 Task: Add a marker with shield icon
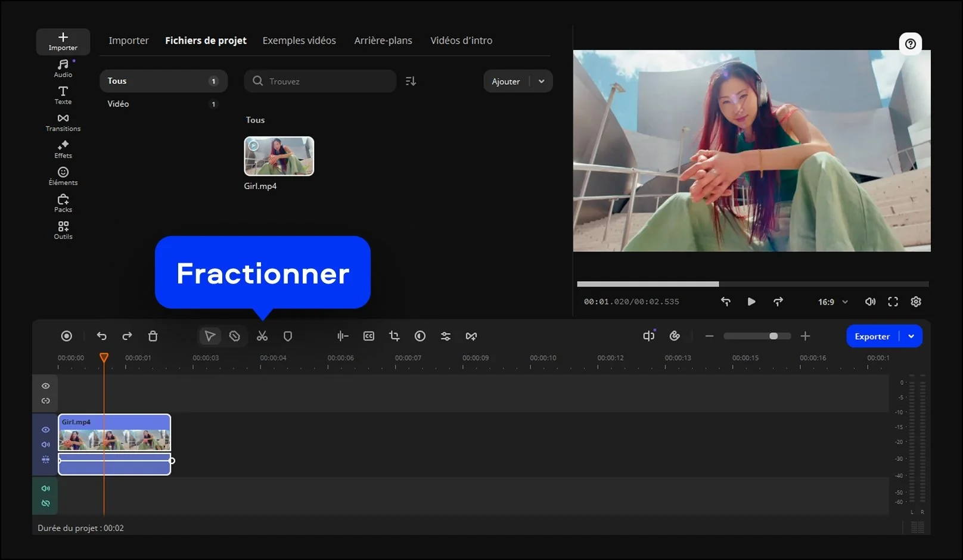pos(288,337)
